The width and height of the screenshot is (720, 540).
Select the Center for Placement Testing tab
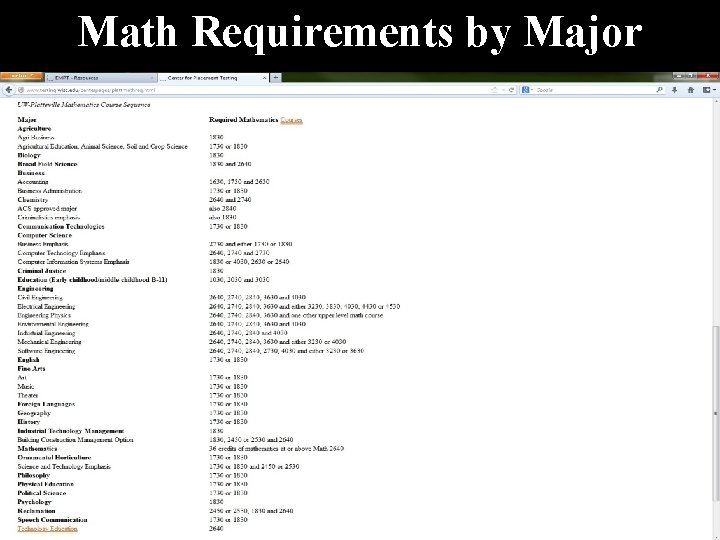(x=214, y=78)
